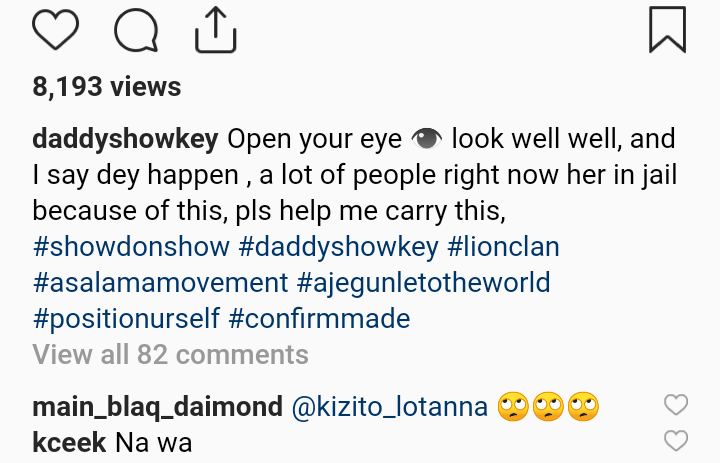Open kceek's profile
This screenshot has height=463, width=720.
coord(69,443)
